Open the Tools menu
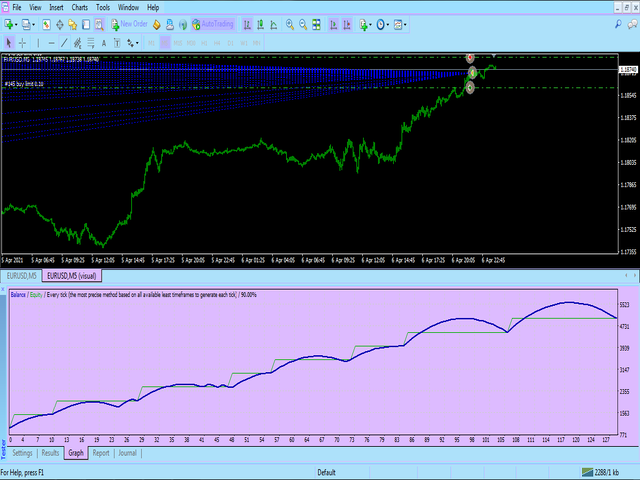 point(103,7)
